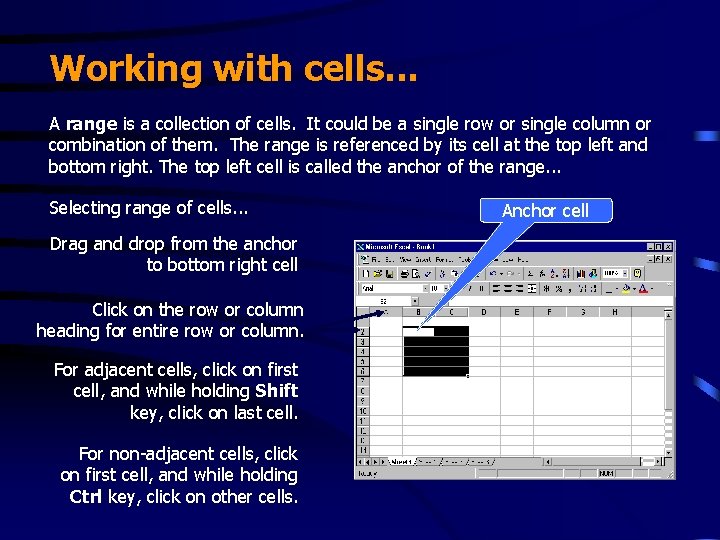This screenshot has width=720, height=540.
Task: Click the Select All corner button
Action: (363, 312)
